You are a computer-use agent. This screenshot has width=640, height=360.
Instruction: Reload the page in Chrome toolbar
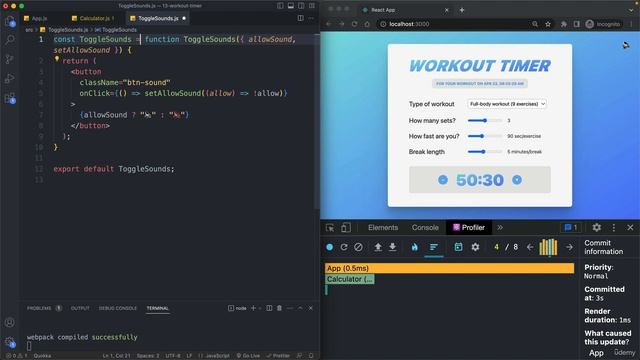(x=354, y=24)
